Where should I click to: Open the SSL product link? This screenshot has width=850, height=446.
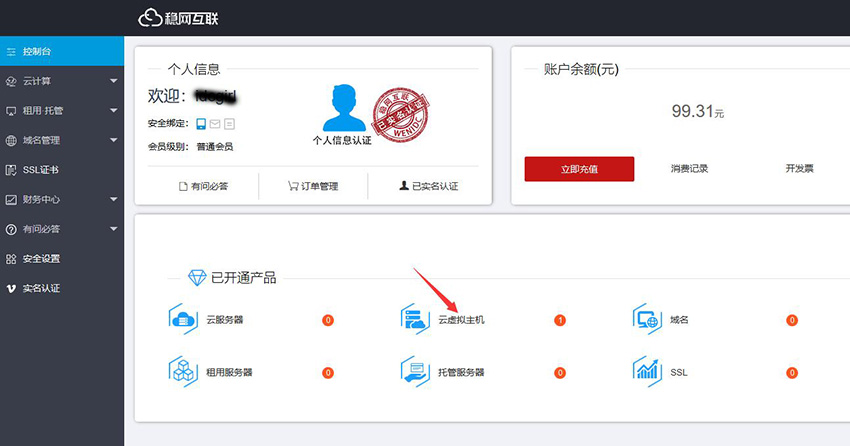[679, 372]
